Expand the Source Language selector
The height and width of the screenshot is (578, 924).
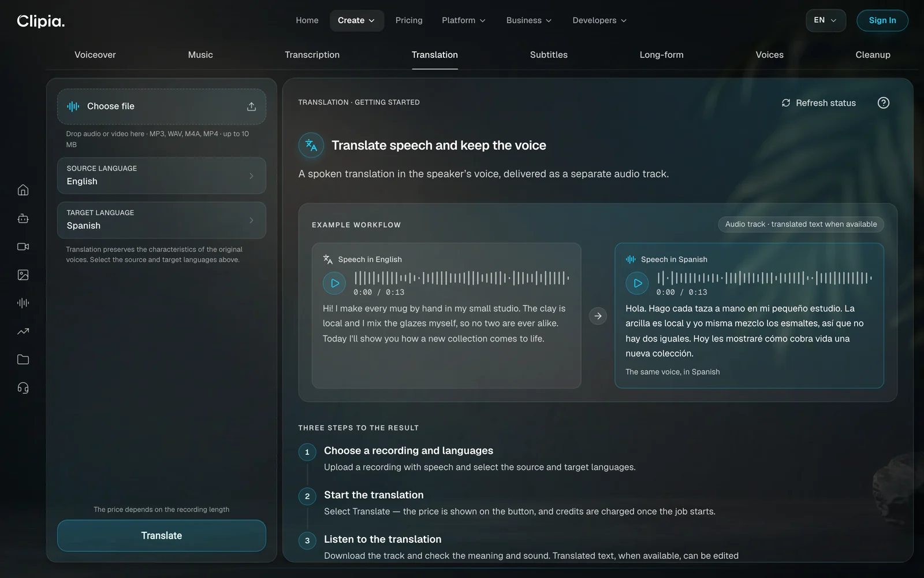pos(162,176)
